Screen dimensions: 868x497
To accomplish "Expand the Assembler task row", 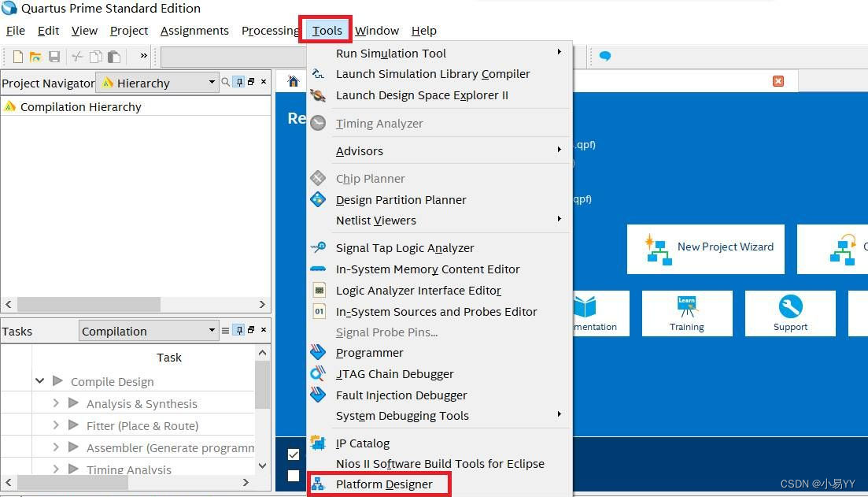I will (56, 447).
